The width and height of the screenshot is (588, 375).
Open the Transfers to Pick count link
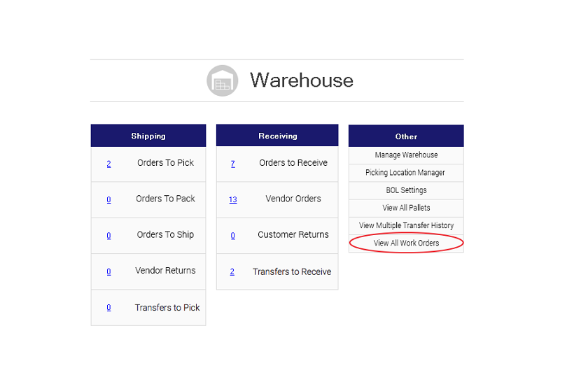pos(108,308)
